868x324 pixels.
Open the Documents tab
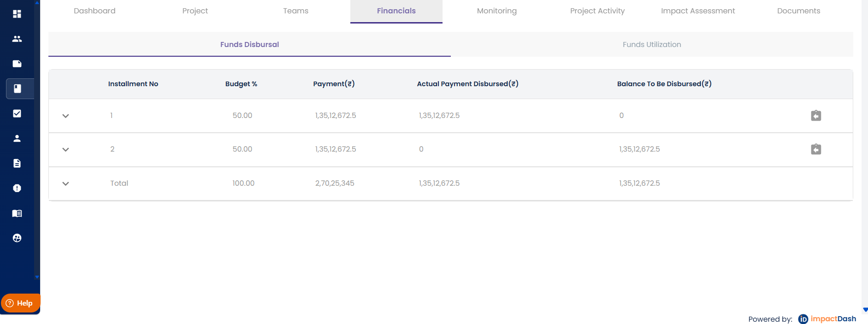(x=798, y=11)
